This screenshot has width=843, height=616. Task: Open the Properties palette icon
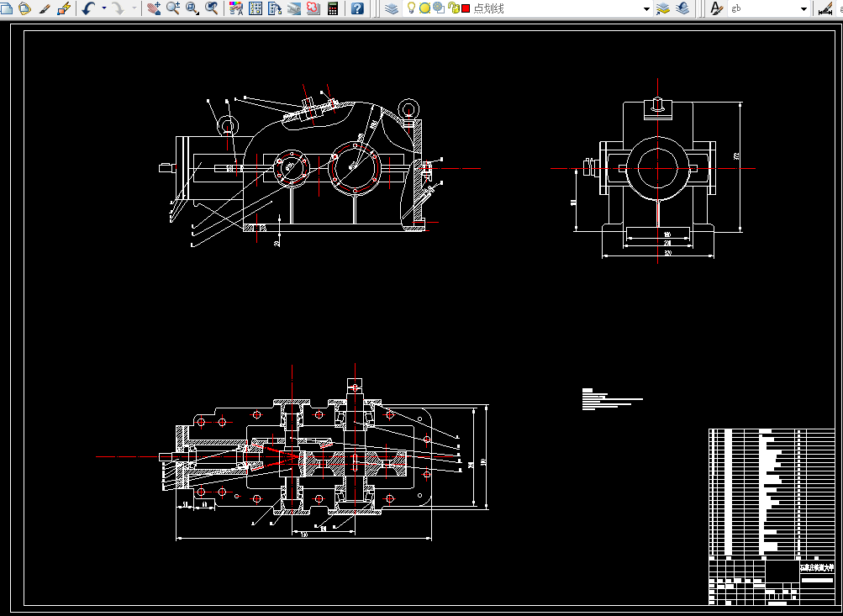coord(236,8)
